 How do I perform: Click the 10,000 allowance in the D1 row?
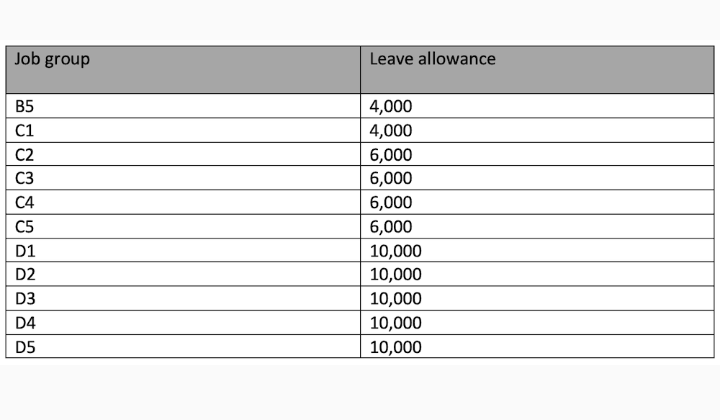pyautogui.click(x=395, y=250)
